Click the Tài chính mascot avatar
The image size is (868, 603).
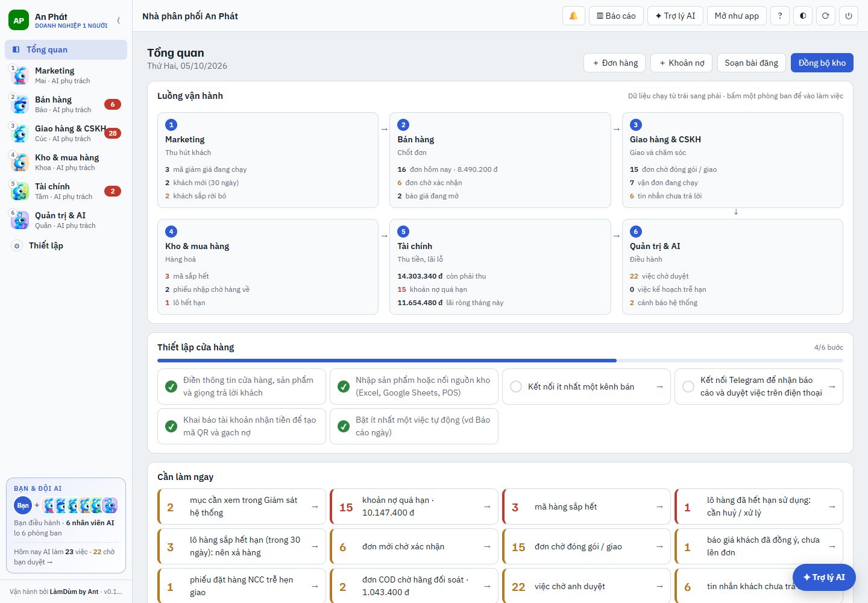click(20, 191)
